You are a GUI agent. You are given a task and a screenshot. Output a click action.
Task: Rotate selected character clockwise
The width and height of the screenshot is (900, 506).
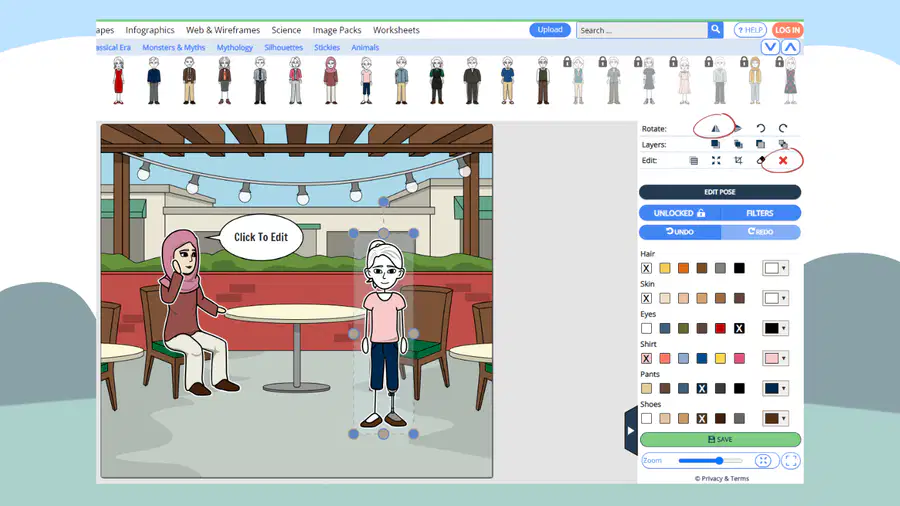point(783,129)
